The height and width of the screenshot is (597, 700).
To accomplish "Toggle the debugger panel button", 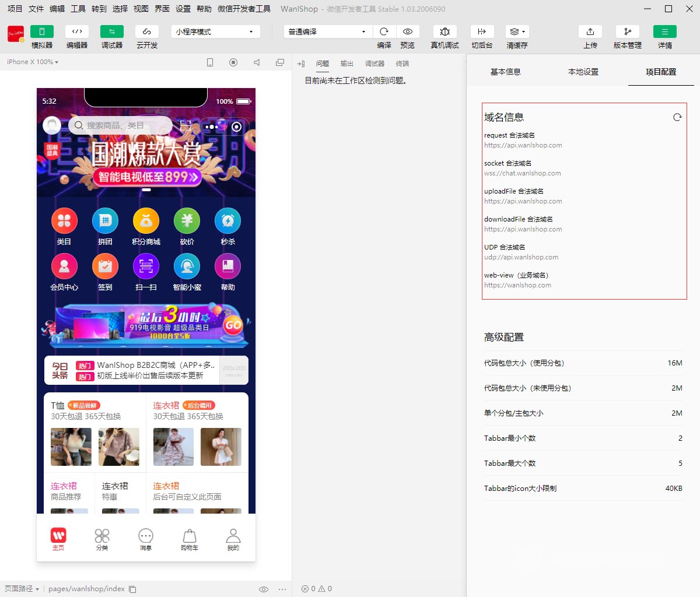I will click(x=112, y=31).
